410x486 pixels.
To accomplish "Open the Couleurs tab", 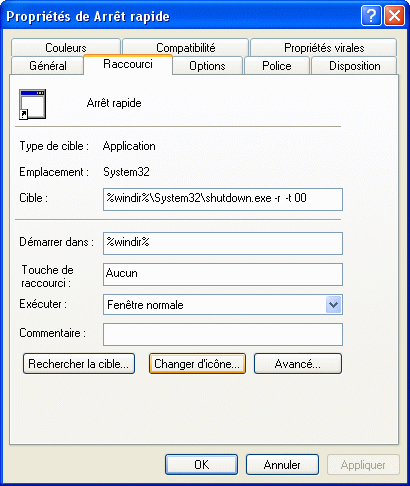I will 66,48.
